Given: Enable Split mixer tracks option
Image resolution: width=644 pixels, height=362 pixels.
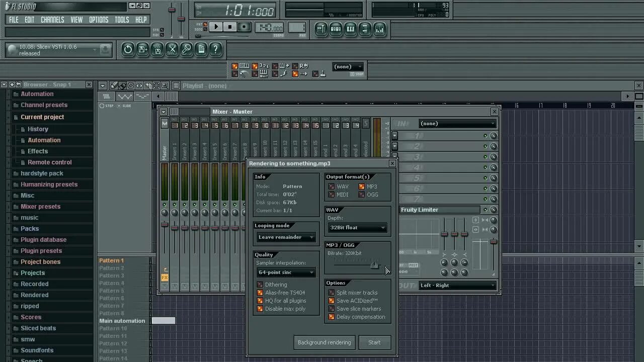Looking at the screenshot, I should (332, 293).
